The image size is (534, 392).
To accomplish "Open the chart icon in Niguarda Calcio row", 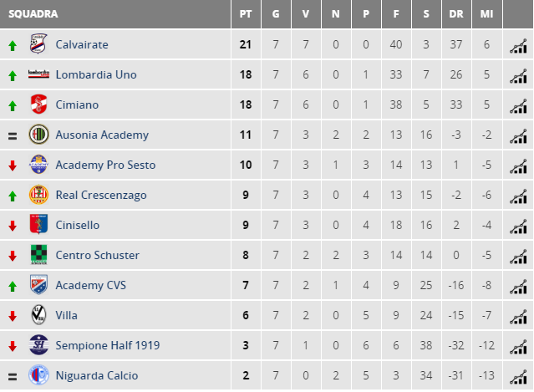I will tap(518, 377).
